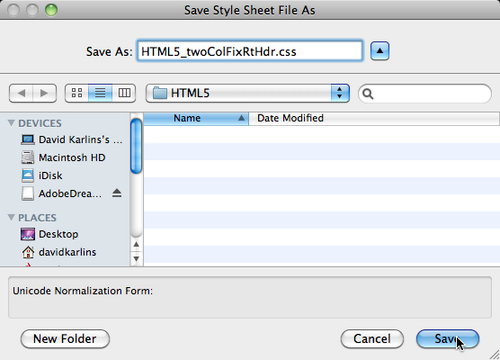
Task: Open the davidkarlins home folder
Action: pos(59,252)
